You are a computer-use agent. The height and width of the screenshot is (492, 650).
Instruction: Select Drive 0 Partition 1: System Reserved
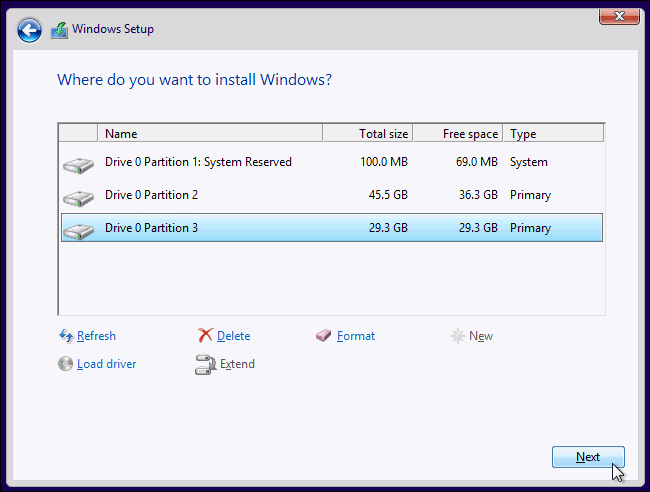198,162
